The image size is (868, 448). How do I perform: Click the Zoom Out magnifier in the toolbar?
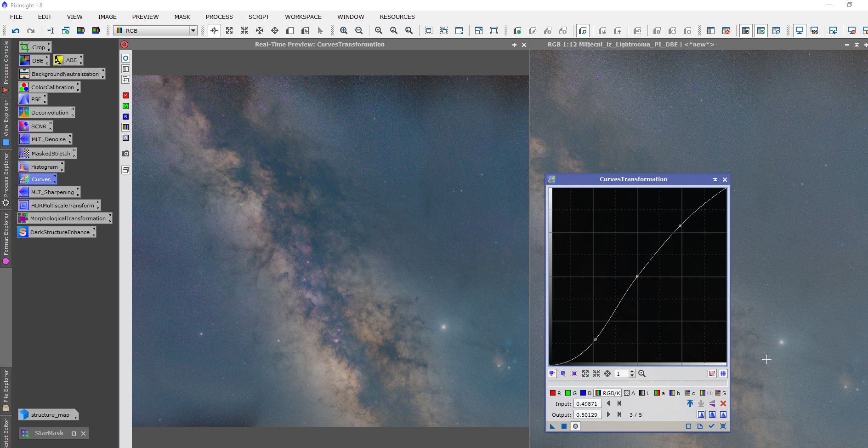click(x=359, y=31)
